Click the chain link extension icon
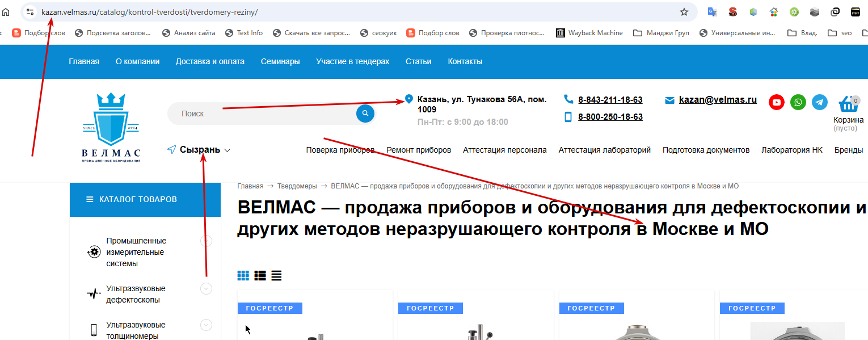Viewport: 868px width, 340px height. pos(835,12)
